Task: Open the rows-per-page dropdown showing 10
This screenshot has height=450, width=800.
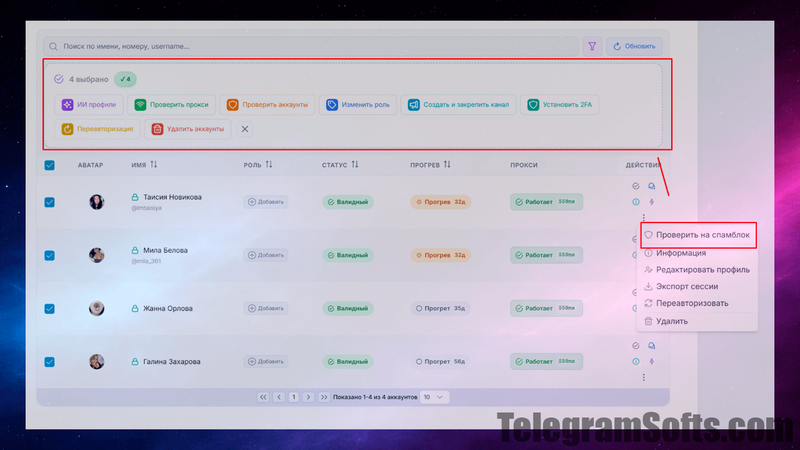Action: tap(435, 397)
